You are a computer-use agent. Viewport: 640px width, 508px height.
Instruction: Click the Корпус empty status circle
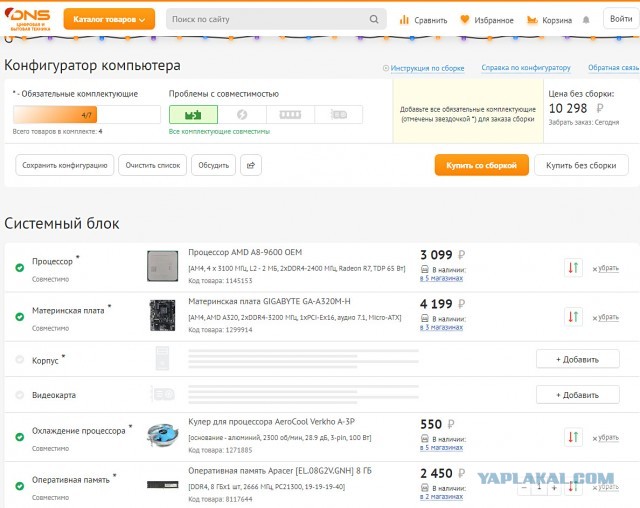(19, 359)
